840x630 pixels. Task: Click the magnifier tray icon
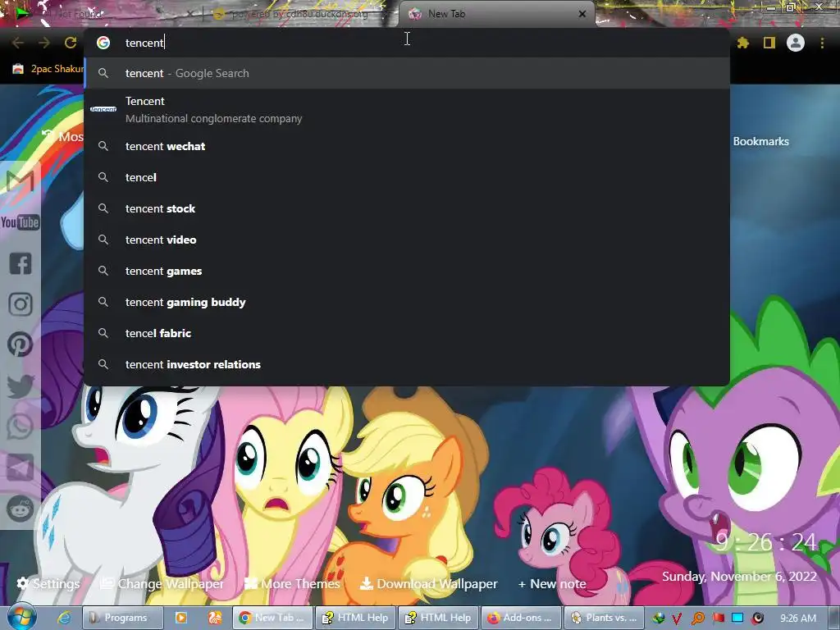[x=697, y=619]
